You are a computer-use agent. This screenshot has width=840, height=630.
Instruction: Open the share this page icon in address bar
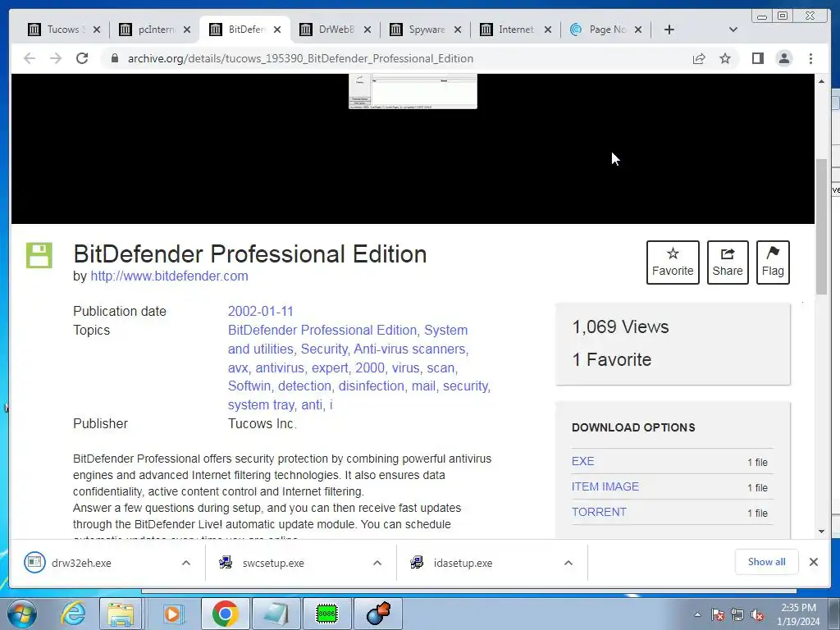[x=699, y=58]
